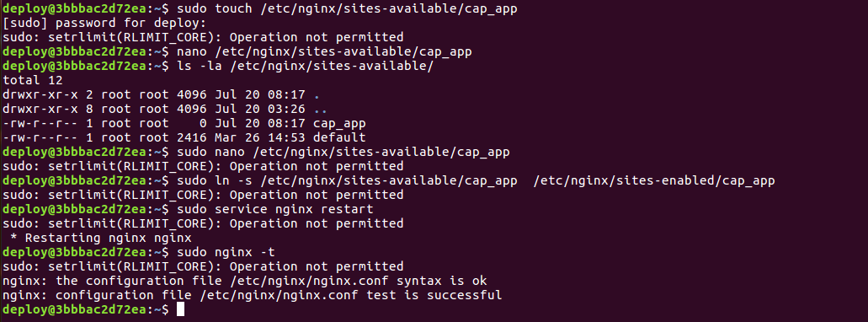Click the '[sudo] password for deploy:' line
868x322 pixels.
[x=104, y=23]
